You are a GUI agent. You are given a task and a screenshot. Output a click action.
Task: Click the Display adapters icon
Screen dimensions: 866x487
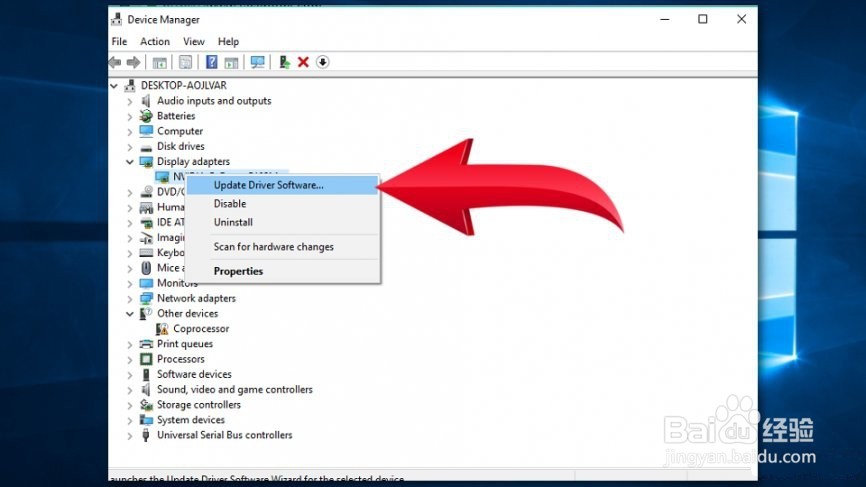coord(146,162)
